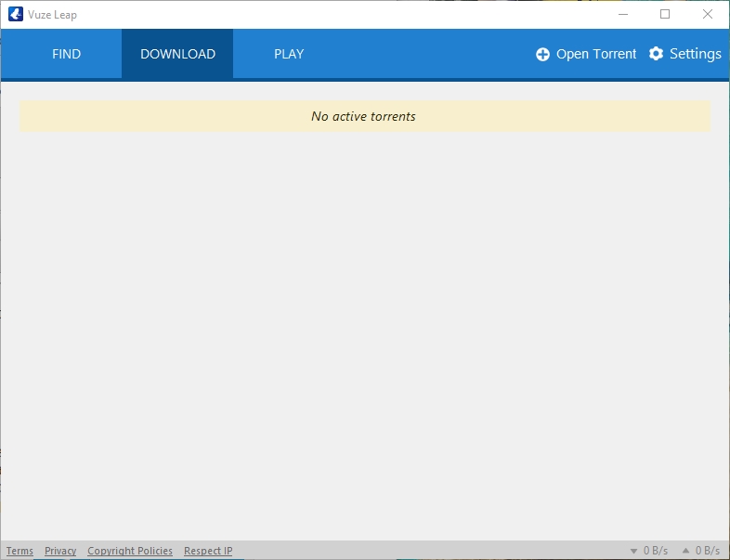The width and height of the screenshot is (730, 560).
Task: Click the download rate '0 B/s' value
Action: tap(656, 551)
